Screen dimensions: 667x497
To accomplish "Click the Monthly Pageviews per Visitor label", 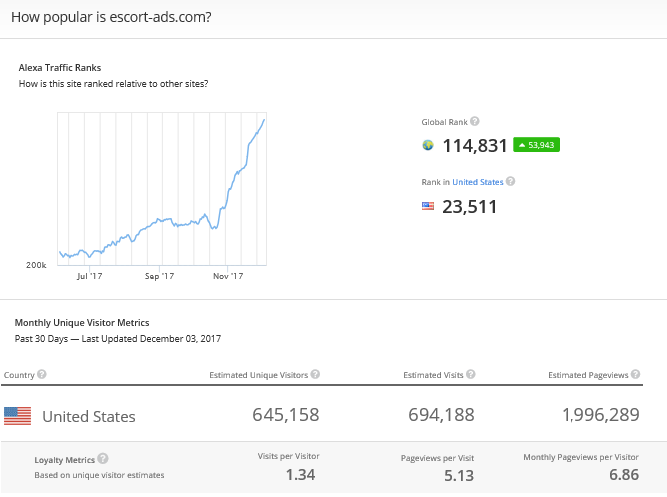I will pyautogui.click(x=581, y=457).
